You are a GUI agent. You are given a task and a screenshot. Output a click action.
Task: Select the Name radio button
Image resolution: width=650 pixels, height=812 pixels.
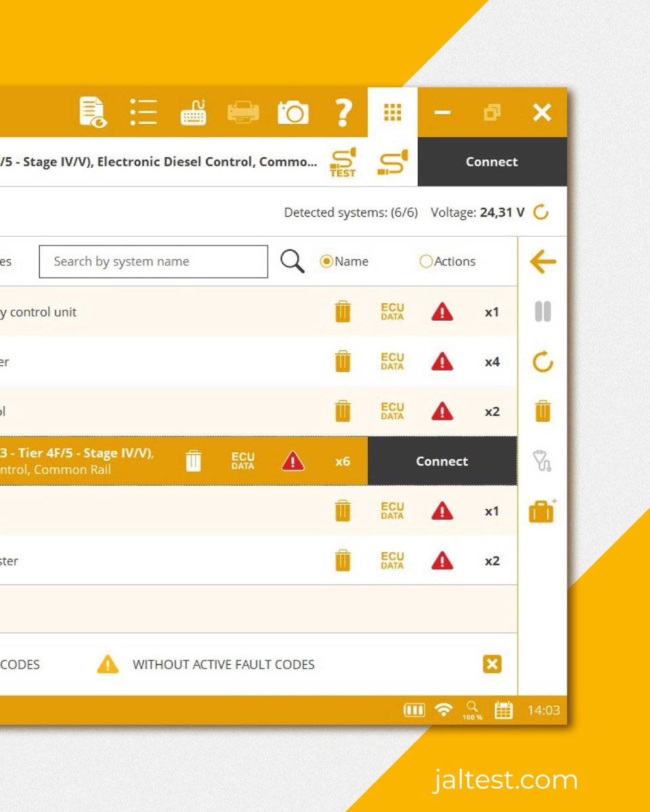(326, 262)
